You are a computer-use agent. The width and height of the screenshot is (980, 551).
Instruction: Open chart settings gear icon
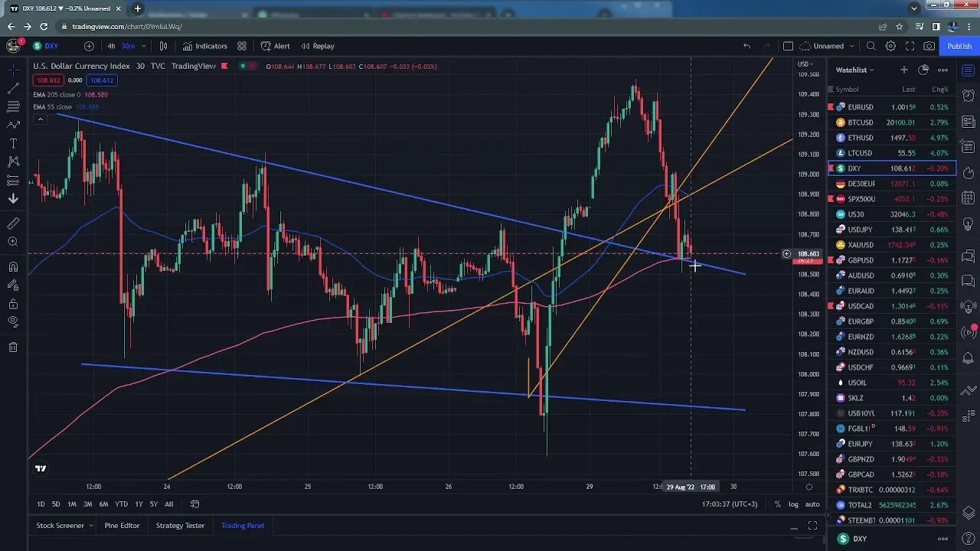click(890, 46)
